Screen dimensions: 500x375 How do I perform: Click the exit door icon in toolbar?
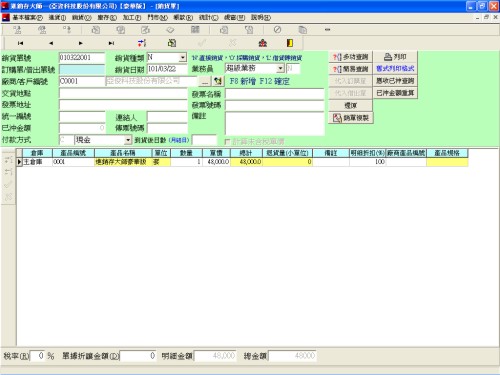point(290,43)
